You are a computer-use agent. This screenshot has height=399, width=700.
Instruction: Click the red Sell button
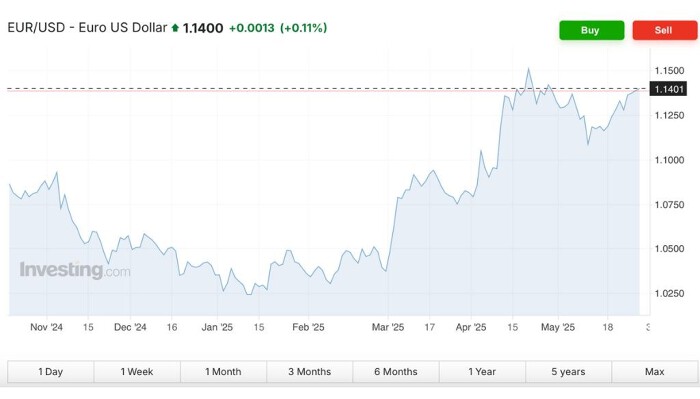pos(664,30)
